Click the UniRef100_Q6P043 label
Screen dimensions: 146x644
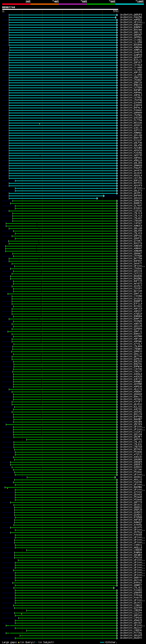point(131,615)
